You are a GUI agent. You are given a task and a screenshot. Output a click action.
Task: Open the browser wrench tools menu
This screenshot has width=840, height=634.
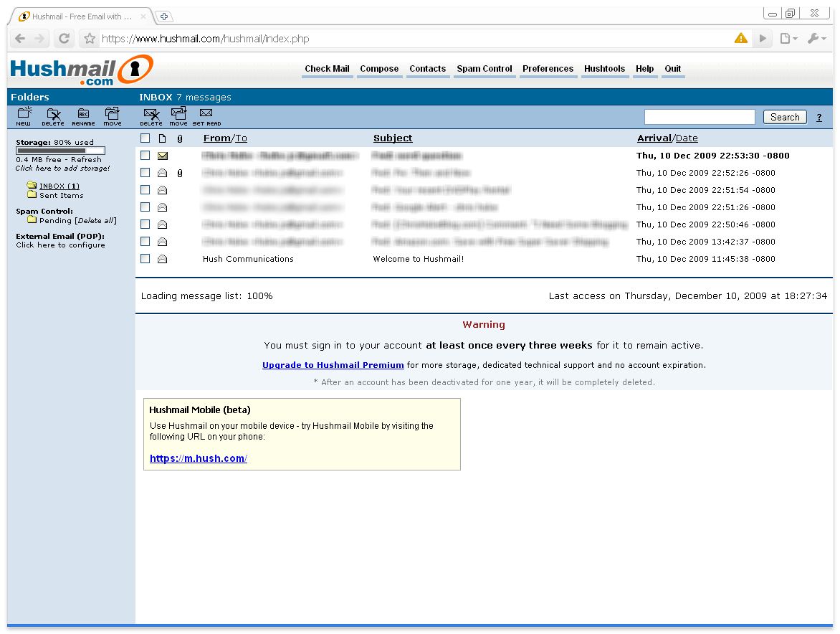pos(816,39)
